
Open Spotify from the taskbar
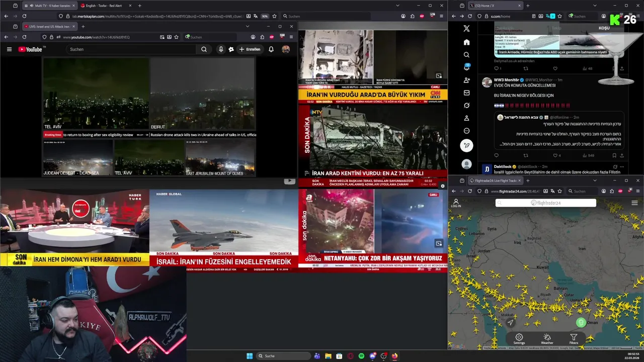[x=361, y=356]
